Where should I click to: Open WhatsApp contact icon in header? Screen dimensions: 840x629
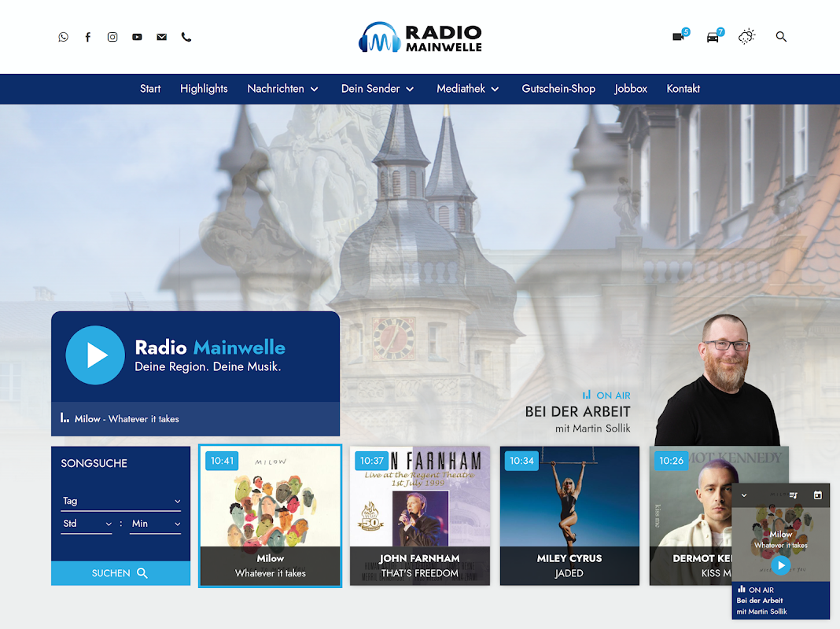(x=63, y=37)
